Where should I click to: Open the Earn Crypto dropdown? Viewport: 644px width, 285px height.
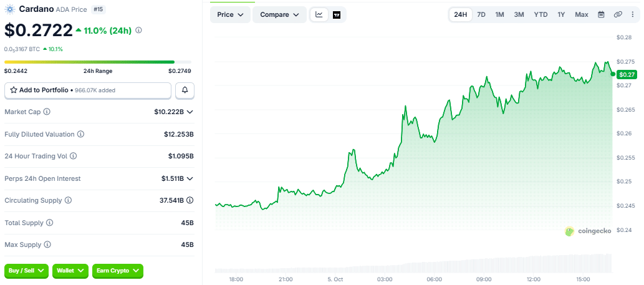pyautogui.click(x=117, y=271)
